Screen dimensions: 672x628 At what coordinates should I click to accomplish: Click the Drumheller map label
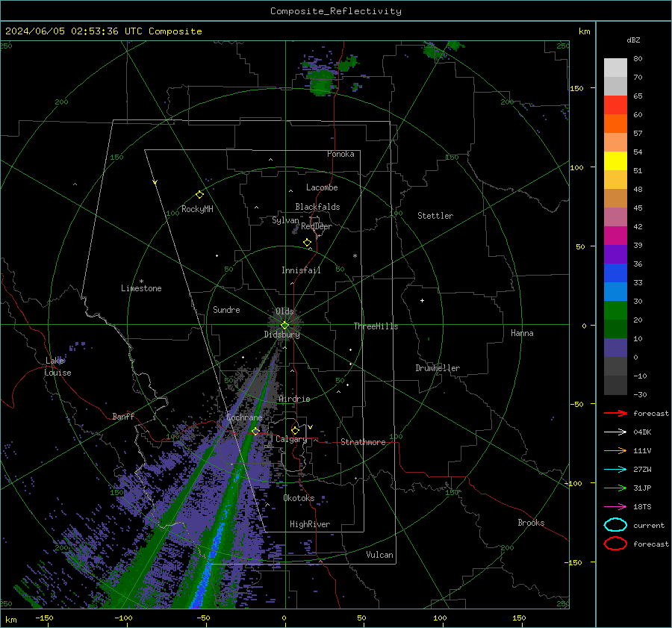click(438, 368)
